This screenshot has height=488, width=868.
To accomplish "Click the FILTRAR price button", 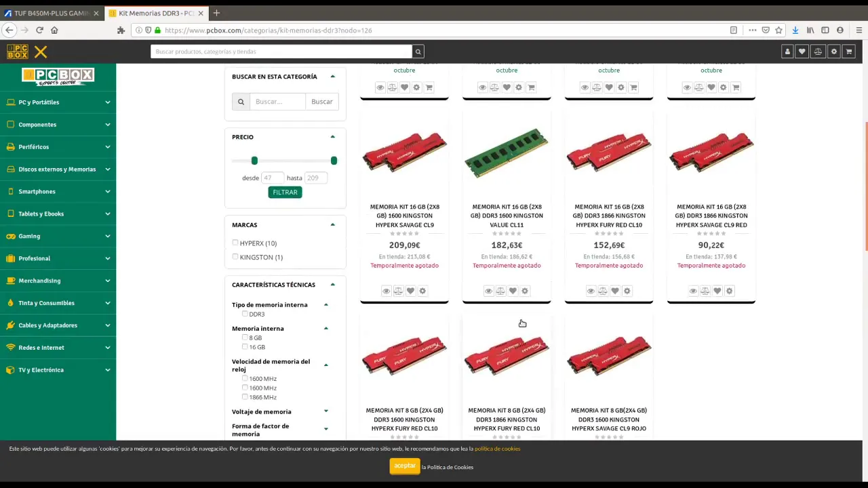I will [x=285, y=192].
